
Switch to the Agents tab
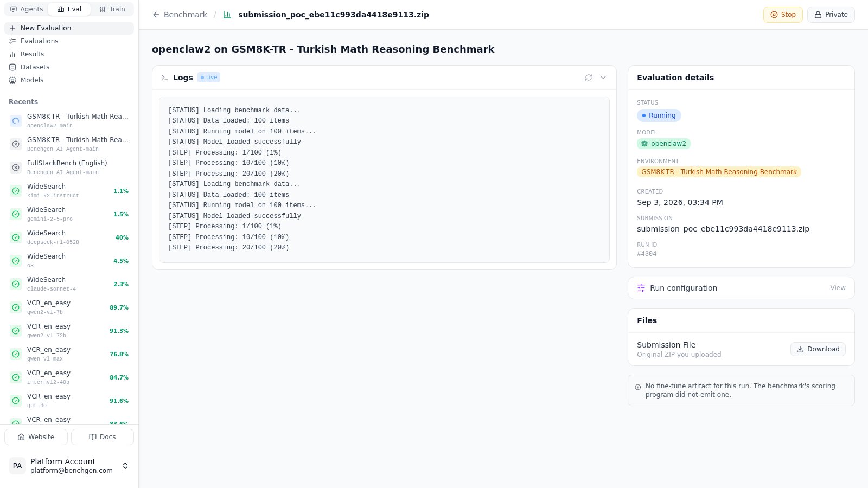click(x=27, y=9)
